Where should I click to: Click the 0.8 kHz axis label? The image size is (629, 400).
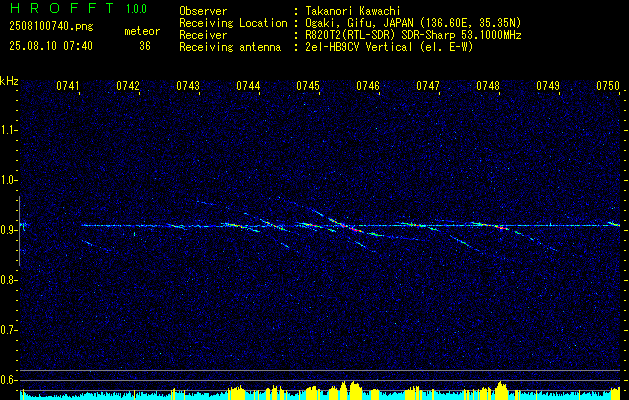pyautogui.click(x=9, y=280)
